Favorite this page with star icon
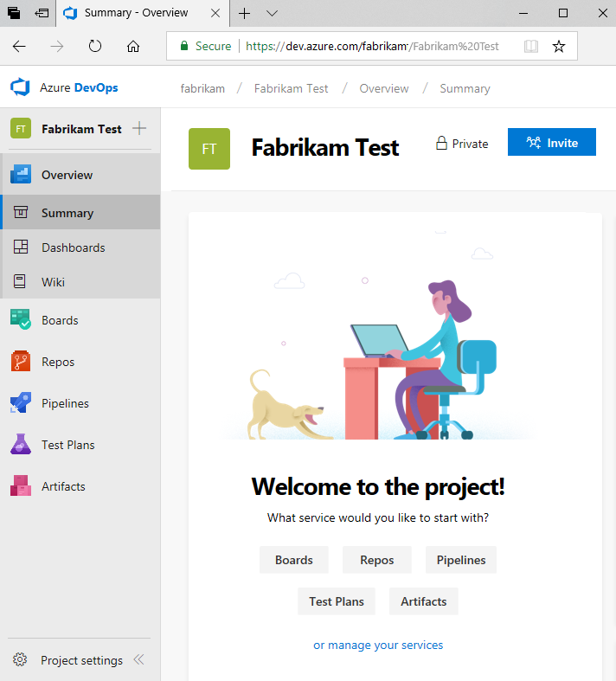This screenshot has width=616, height=681. coord(559,46)
